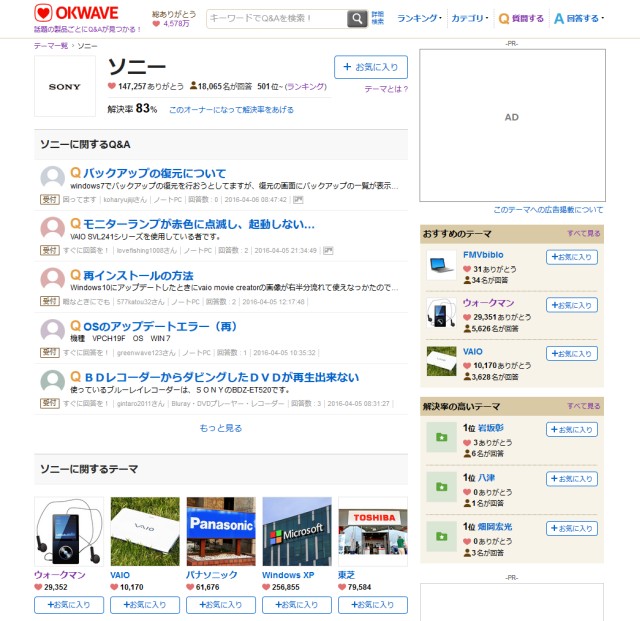Screen dimensions: 640x621
Task: Open the (ランキング) link beside 501位
Action: [306, 87]
